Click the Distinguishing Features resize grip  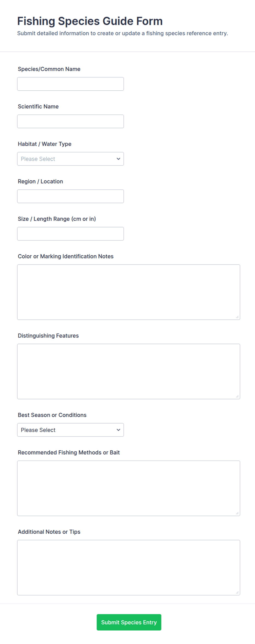237,396
